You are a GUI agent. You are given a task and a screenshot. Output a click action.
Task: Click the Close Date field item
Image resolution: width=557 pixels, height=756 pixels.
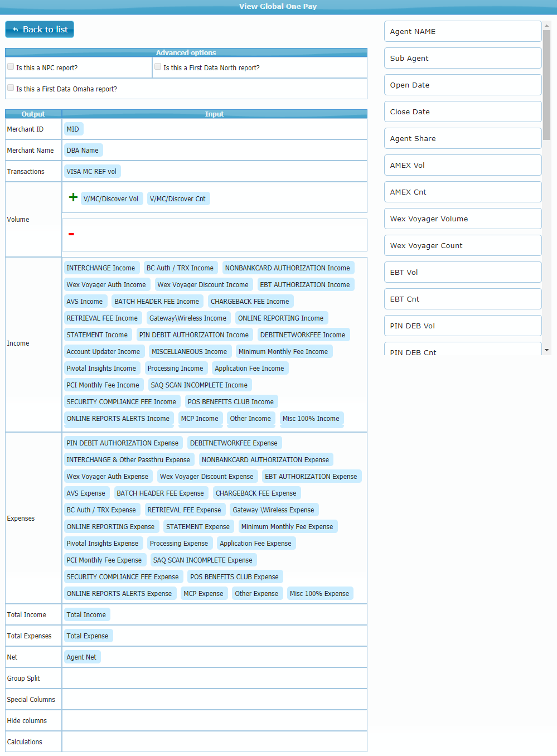462,112
